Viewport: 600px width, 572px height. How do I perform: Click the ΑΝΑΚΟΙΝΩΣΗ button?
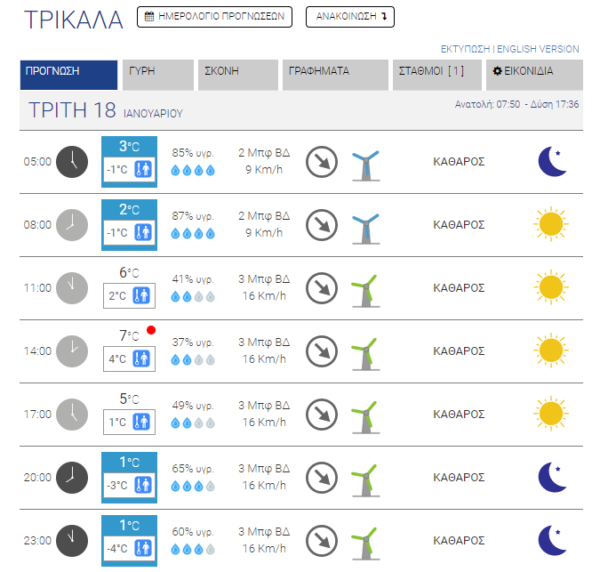tap(349, 17)
